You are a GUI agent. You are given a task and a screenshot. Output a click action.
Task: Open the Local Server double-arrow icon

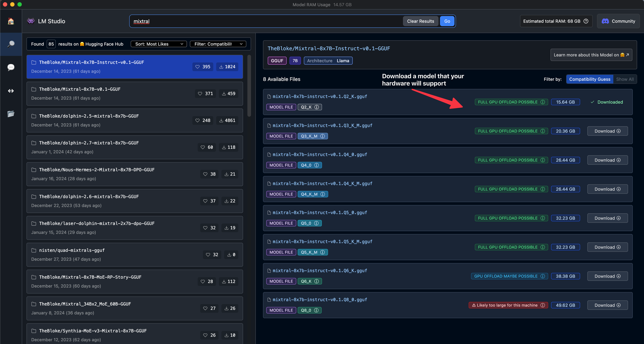pyautogui.click(x=11, y=91)
